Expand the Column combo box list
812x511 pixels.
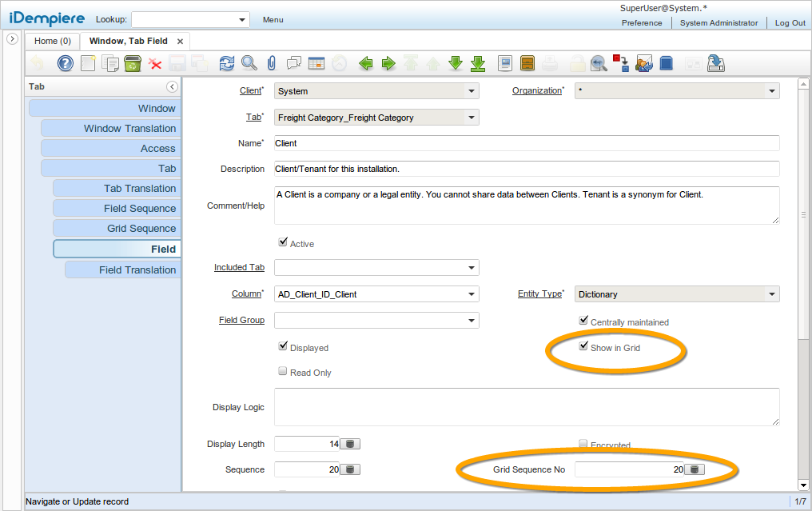[x=471, y=294]
